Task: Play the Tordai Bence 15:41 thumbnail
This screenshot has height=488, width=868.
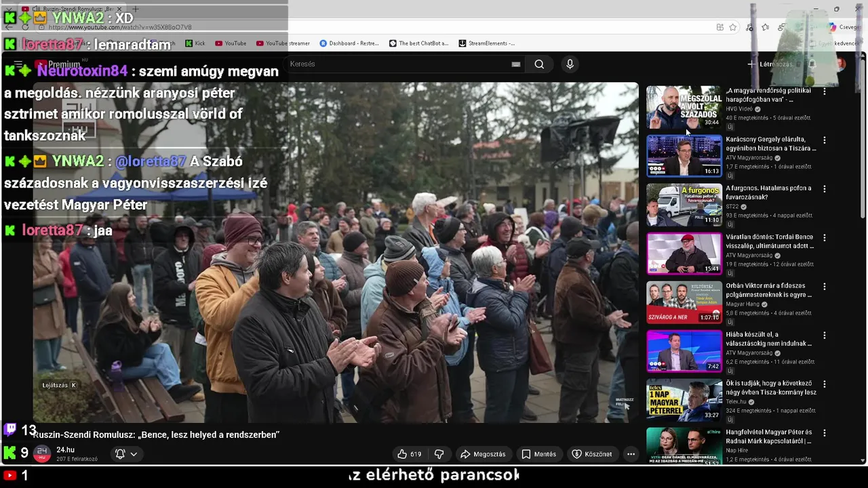Action: coord(684,253)
